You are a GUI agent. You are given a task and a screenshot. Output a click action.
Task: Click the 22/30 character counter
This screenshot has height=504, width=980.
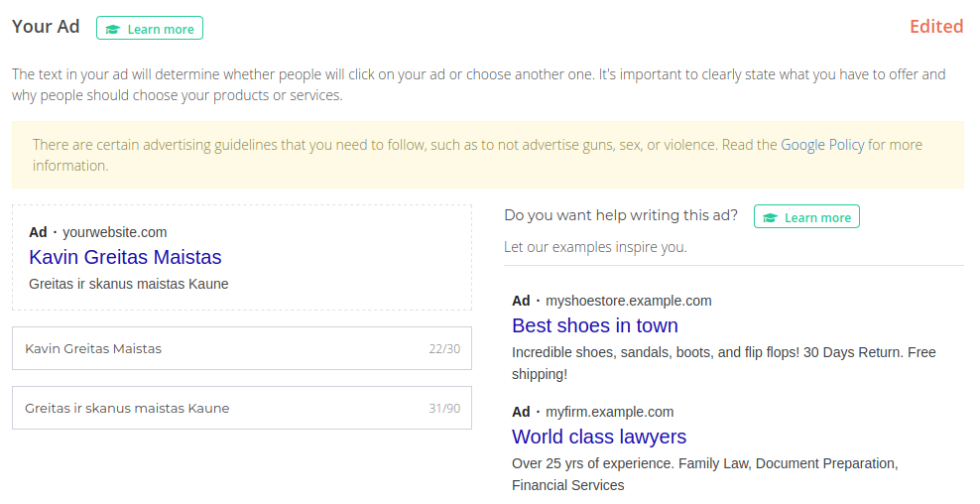444,349
